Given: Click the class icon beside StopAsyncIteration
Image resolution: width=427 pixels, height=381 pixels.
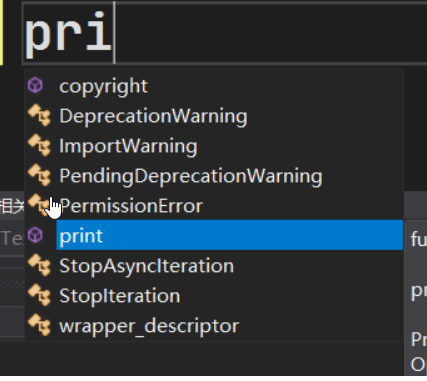Looking at the screenshot, I should 39,265.
